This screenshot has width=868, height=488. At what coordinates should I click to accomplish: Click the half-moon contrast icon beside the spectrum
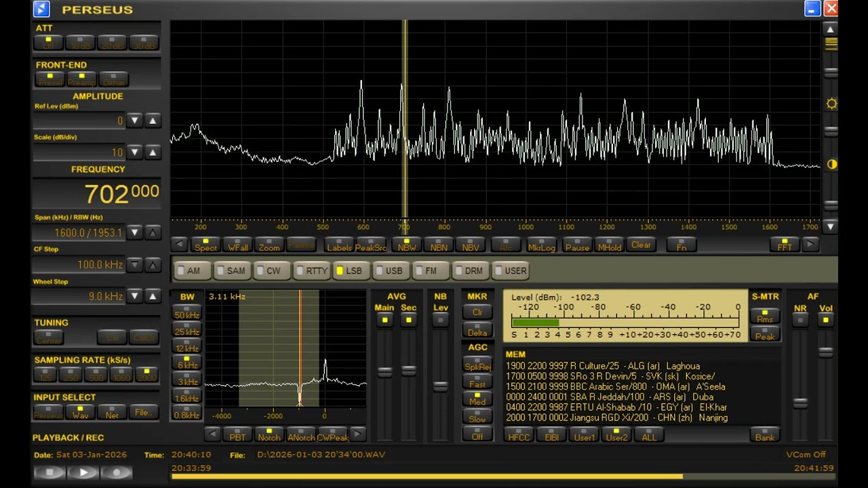point(831,164)
